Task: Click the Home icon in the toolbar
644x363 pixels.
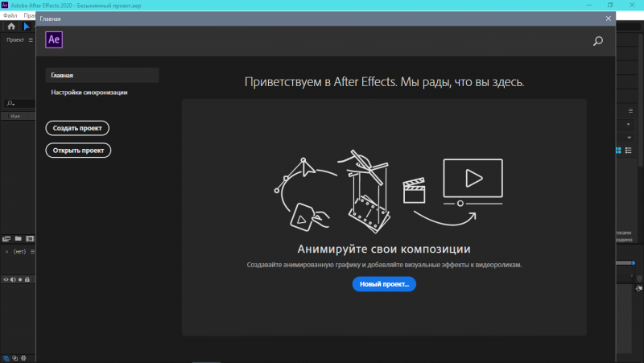Action: [x=11, y=27]
